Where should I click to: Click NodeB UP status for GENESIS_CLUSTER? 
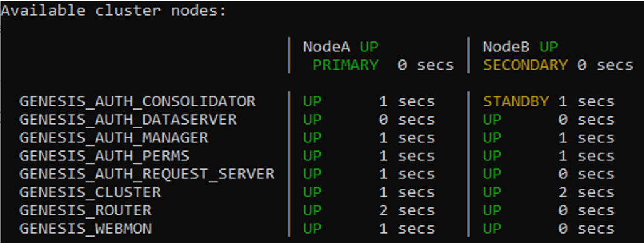pyautogui.click(x=492, y=192)
